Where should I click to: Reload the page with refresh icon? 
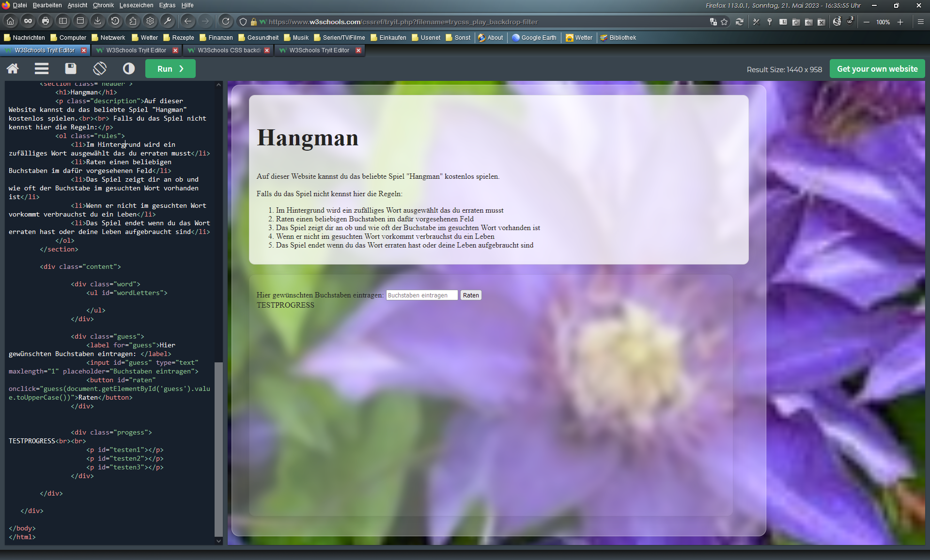[x=226, y=21]
